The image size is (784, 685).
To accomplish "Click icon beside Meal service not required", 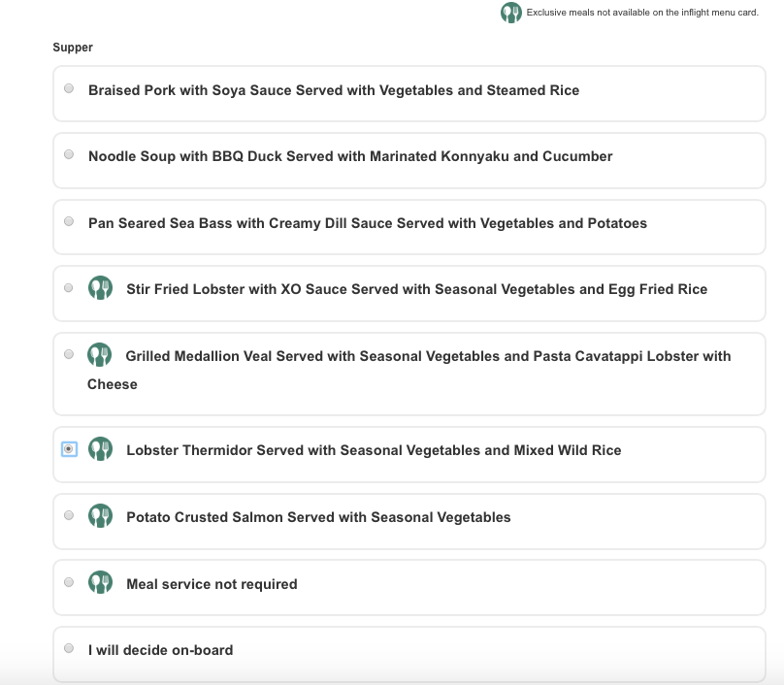I will click(100, 583).
